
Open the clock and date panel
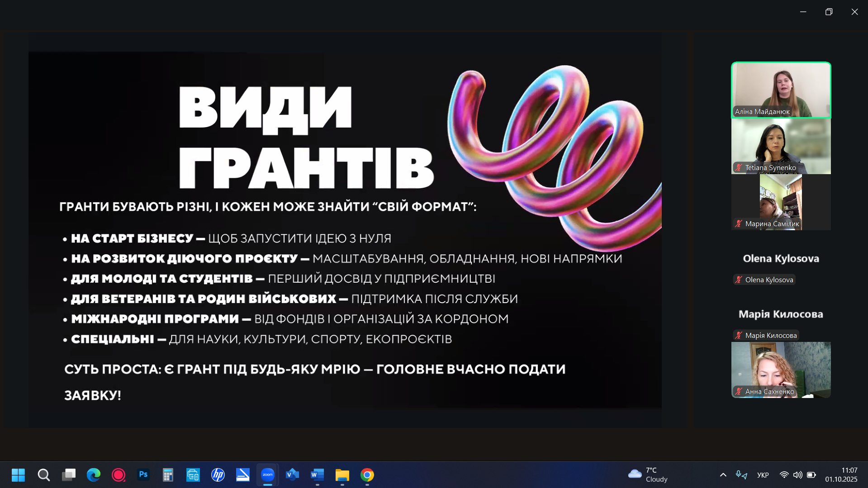pyautogui.click(x=841, y=475)
